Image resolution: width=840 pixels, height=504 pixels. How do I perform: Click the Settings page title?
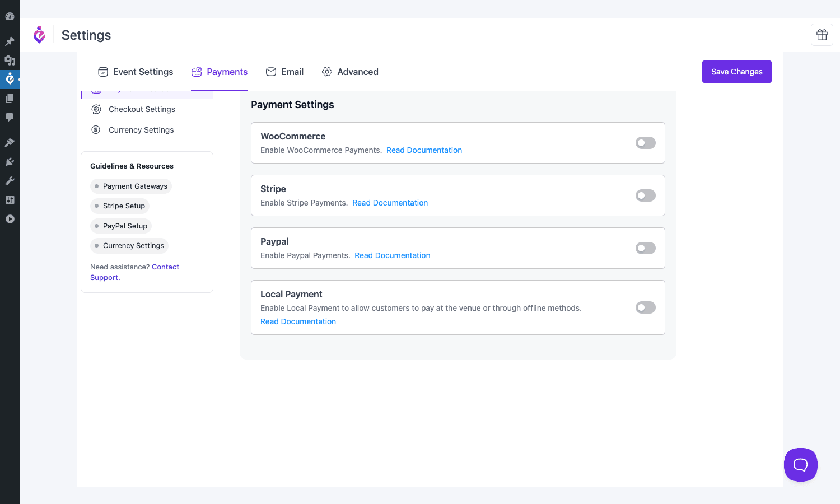(x=86, y=35)
